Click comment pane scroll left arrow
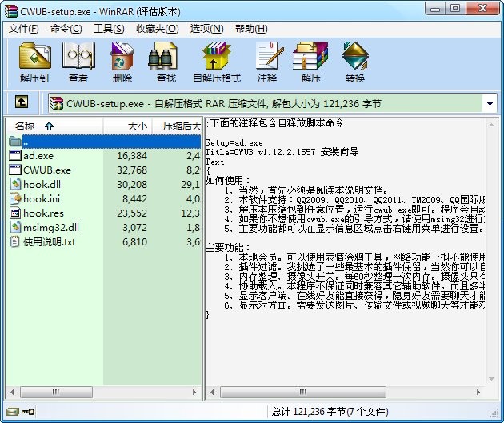Image resolution: width=504 pixels, height=423 pixels. (212, 392)
